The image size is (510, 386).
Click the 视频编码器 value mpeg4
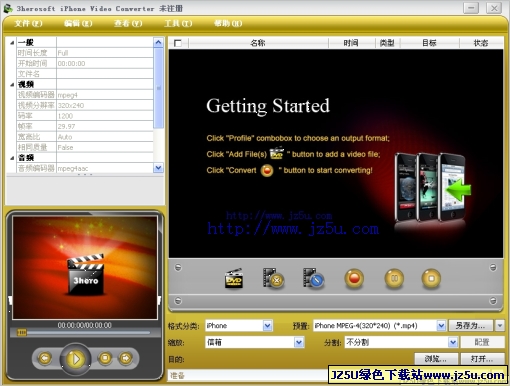(x=105, y=95)
